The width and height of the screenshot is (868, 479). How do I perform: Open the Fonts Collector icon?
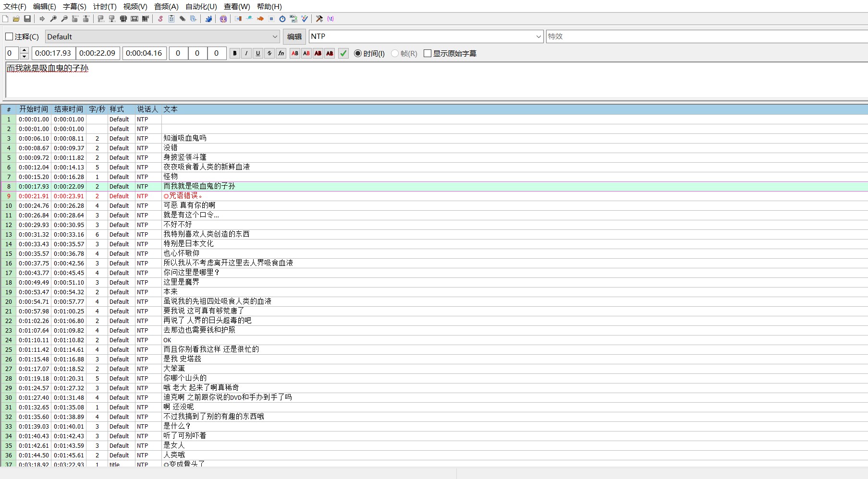(194, 19)
